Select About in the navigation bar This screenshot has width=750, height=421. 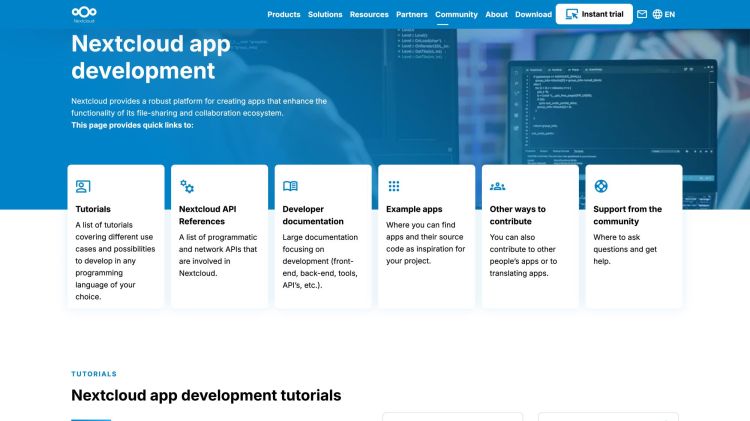coord(496,14)
